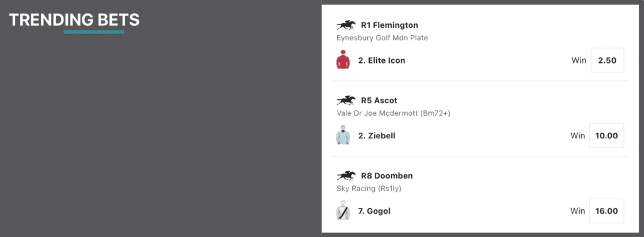
Task: Click runner name 2. Elite Icon
Action: point(382,60)
